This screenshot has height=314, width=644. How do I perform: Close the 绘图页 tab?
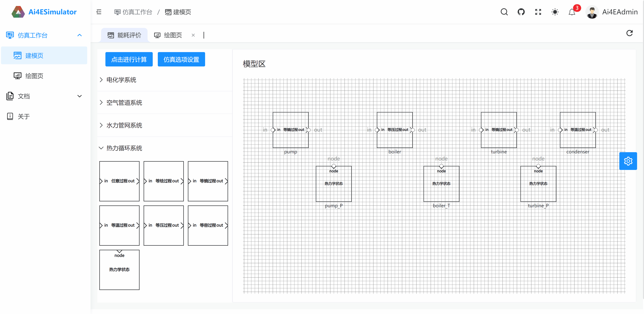(x=193, y=35)
